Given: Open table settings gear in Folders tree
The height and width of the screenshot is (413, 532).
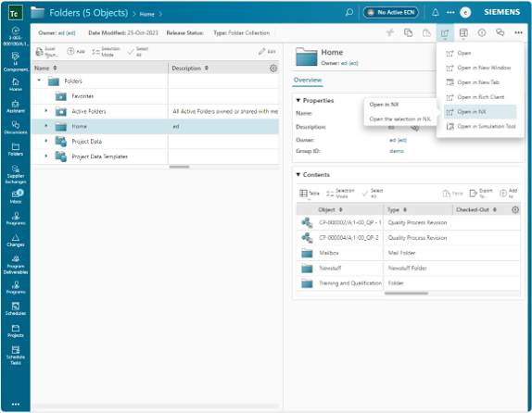Looking at the screenshot, I should 273,69.
